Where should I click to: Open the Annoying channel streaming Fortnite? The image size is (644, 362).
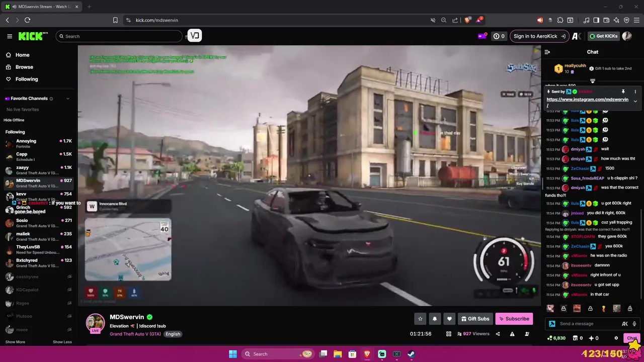(38, 143)
